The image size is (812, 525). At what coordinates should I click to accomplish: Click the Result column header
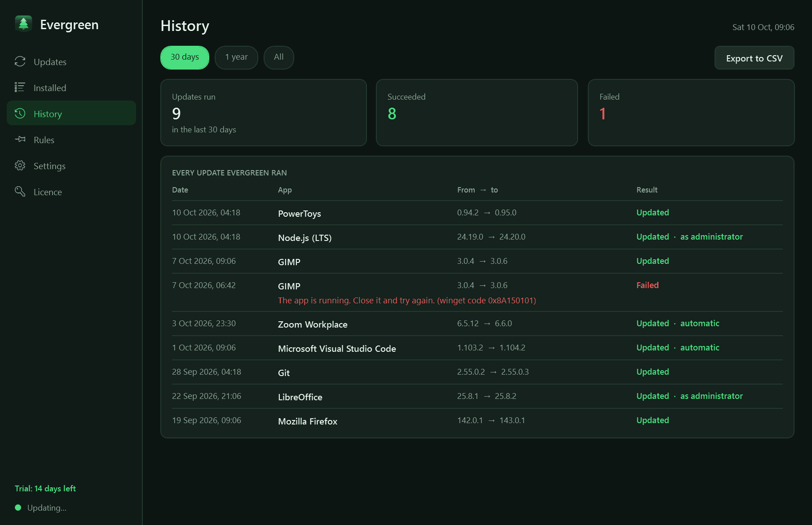(x=647, y=190)
